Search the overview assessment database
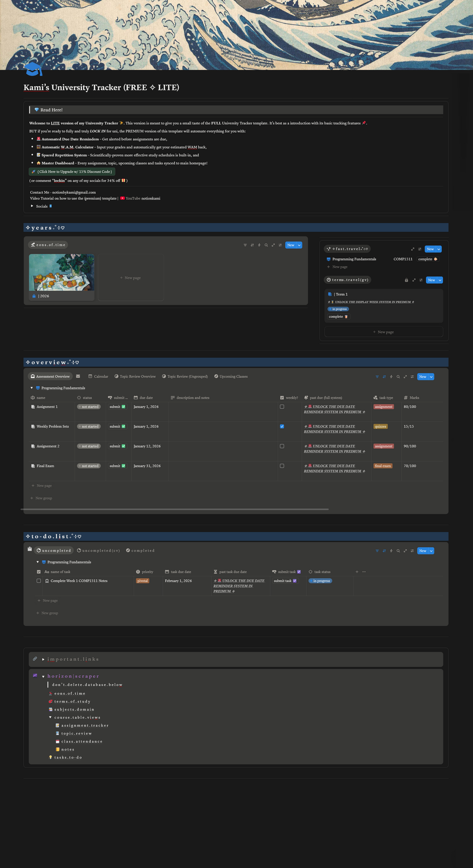 [x=398, y=377]
